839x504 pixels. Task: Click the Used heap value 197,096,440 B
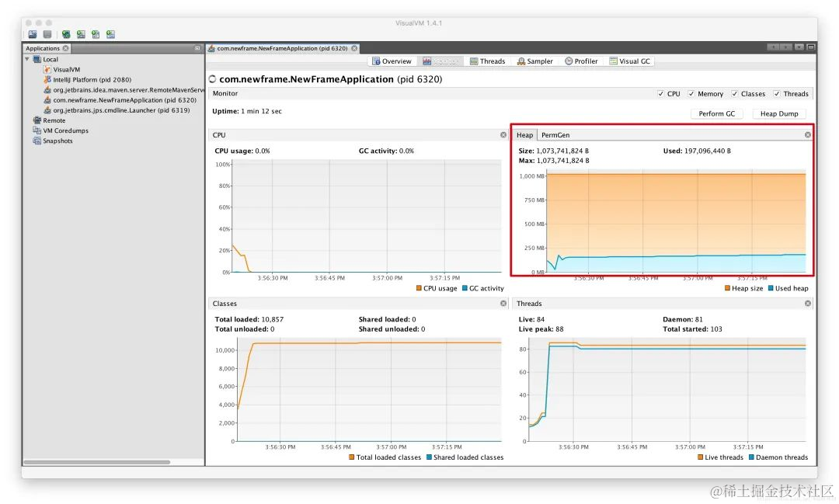[x=708, y=151]
